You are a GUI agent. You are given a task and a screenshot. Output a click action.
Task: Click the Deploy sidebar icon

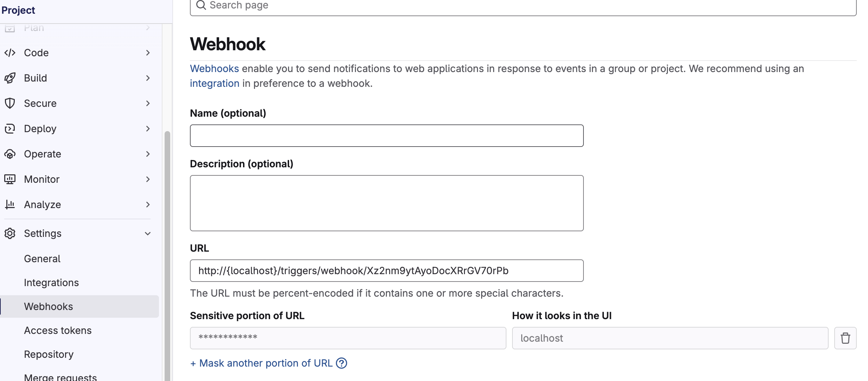pos(10,129)
